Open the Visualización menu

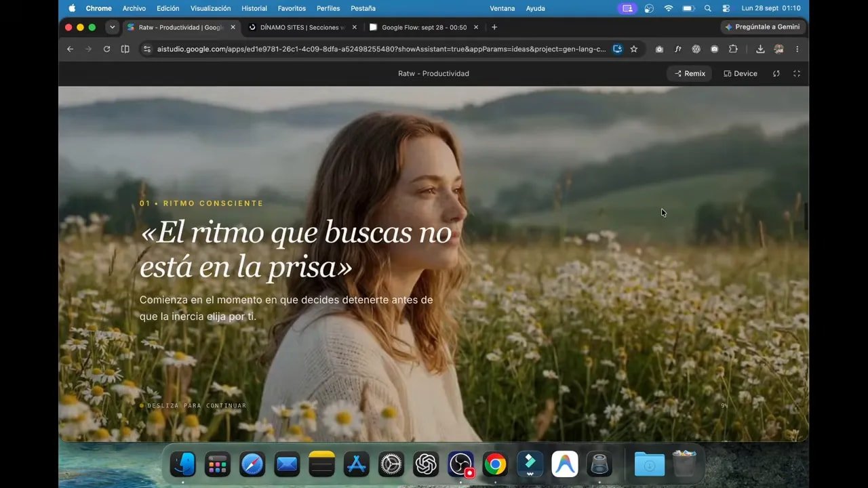point(211,8)
